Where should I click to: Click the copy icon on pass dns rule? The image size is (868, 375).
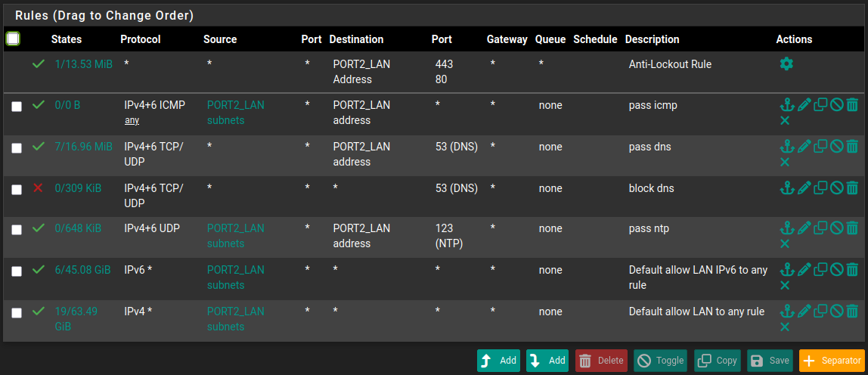(820, 146)
